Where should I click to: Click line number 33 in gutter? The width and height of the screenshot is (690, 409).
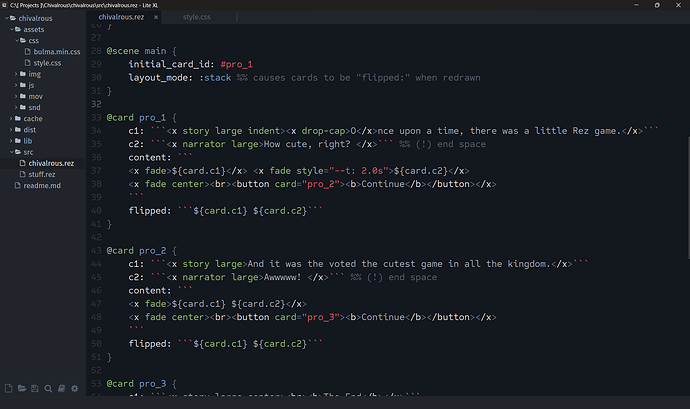tap(96, 118)
